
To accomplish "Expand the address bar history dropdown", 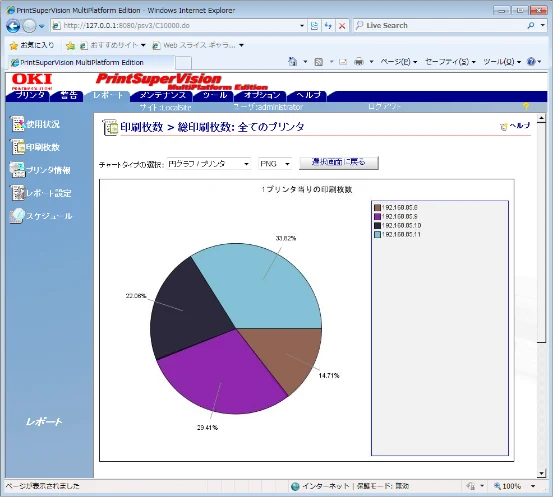I will [x=302, y=26].
